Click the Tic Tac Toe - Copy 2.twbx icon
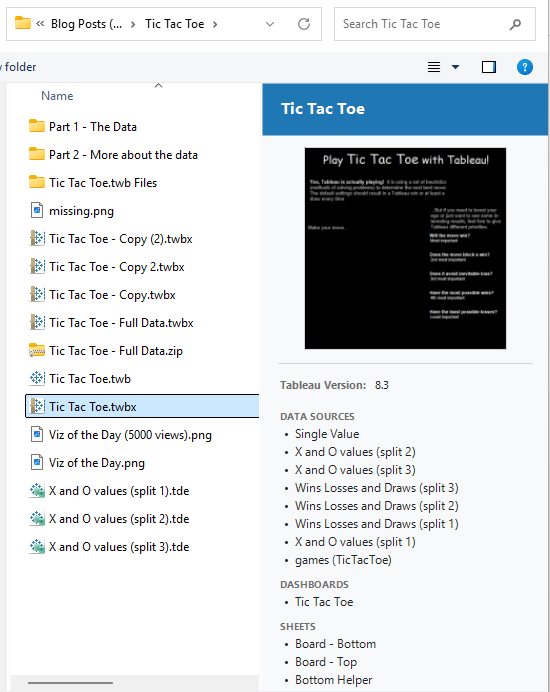Screen dimensions: 550x692 click(37, 267)
